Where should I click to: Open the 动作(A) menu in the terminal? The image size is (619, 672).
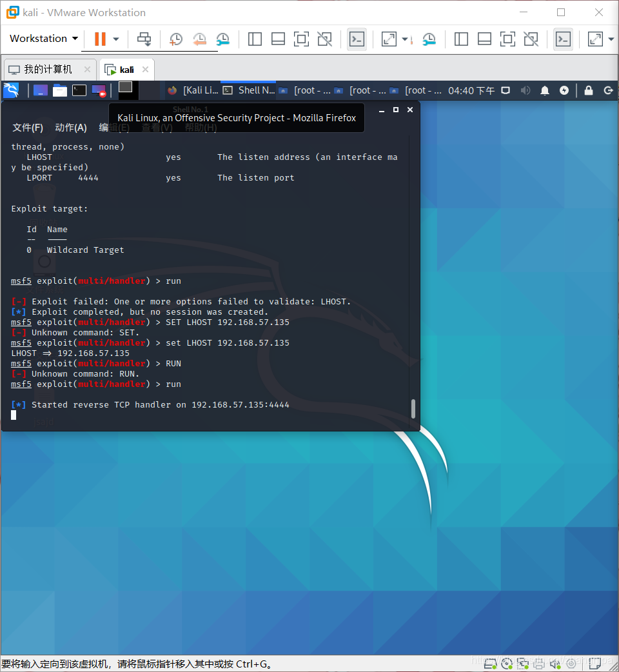71,128
